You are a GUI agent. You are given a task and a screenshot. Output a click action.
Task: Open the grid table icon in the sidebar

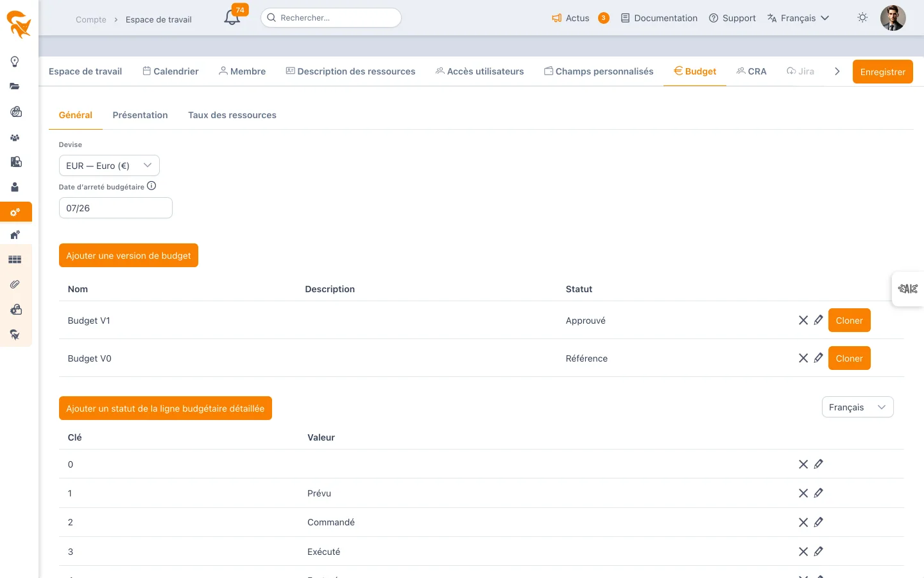pos(15,259)
